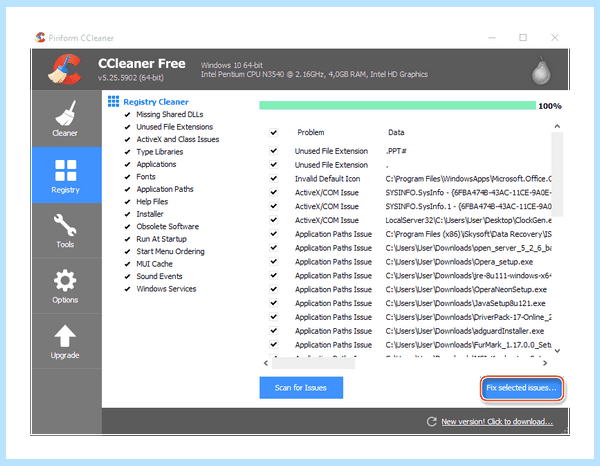Open the Tools wrench icon
Viewport: 600px width, 466px height.
(x=65, y=225)
